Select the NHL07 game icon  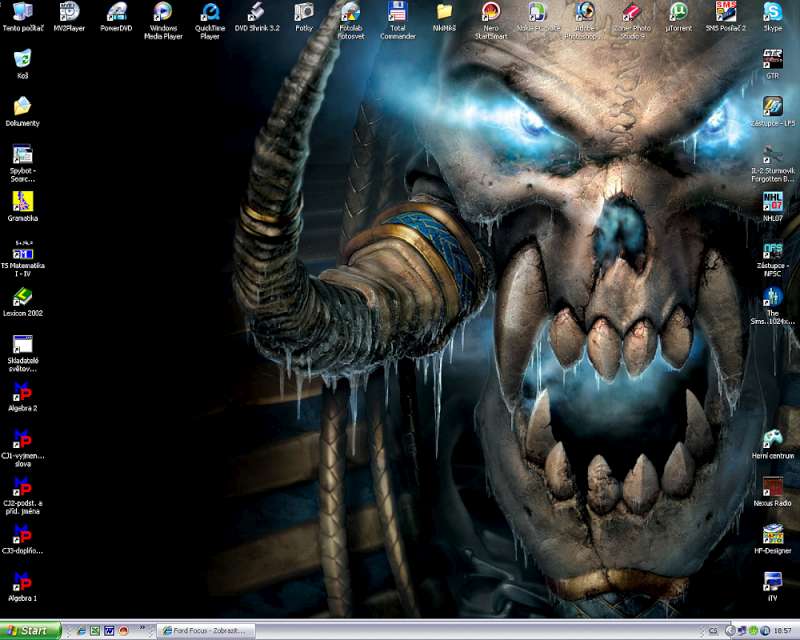[772, 202]
